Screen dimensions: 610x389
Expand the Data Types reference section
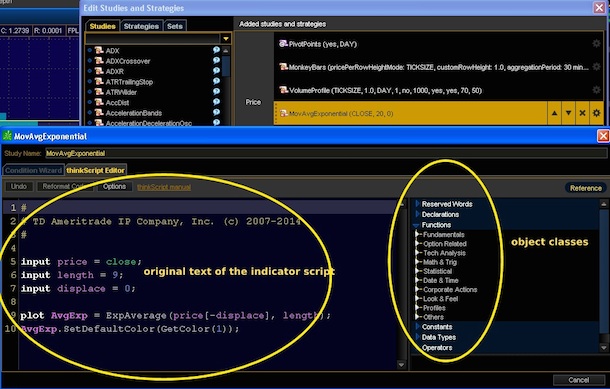417,337
